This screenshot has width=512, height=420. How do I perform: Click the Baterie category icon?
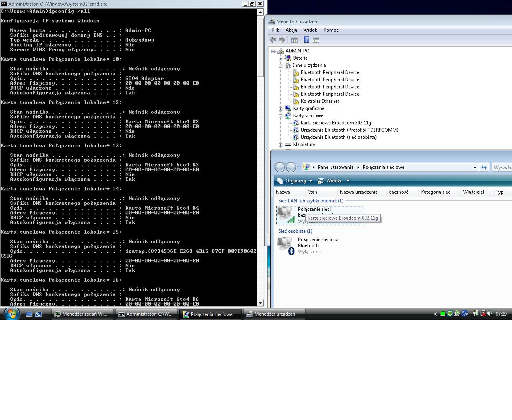coord(288,58)
